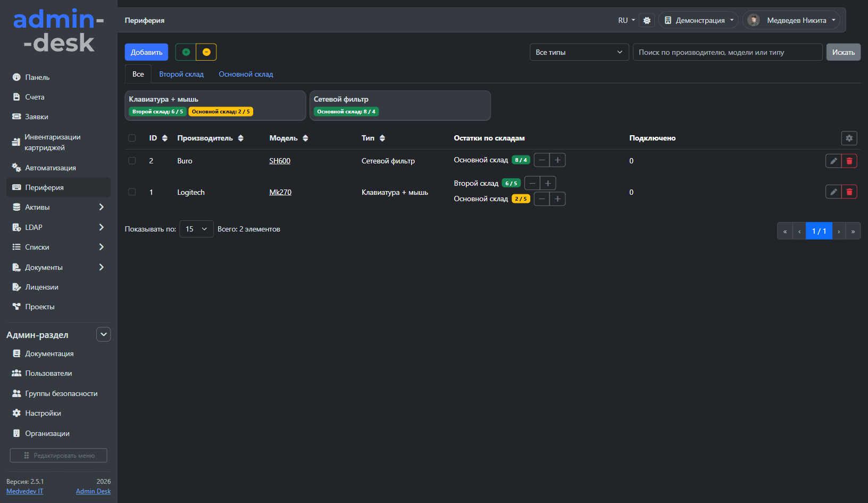Collapse the Админ-раздел section
Screen dimensions: 868x503
tap(104, 334)
